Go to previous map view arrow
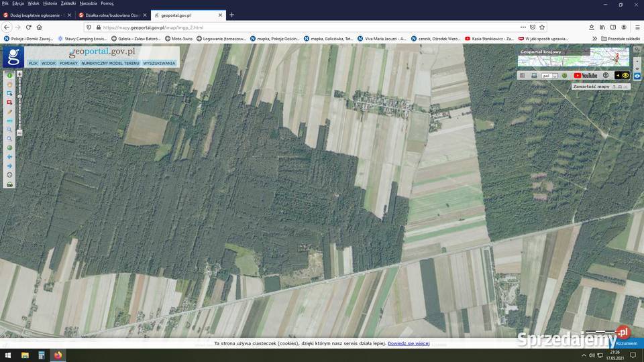The image size is (644, 362). point(9,157)
